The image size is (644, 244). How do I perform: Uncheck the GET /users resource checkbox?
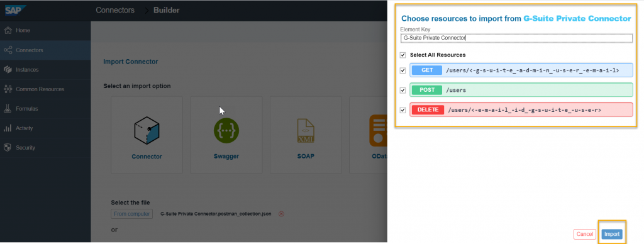pyautogui.click(x=403, y=70)
